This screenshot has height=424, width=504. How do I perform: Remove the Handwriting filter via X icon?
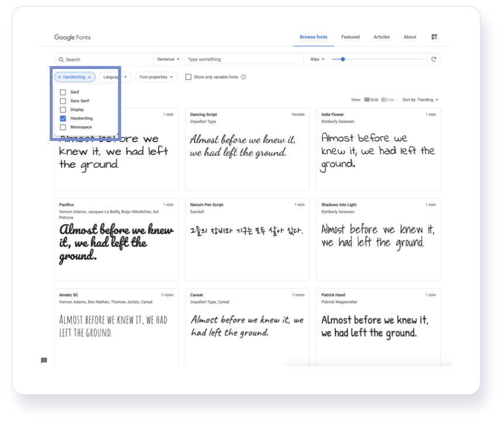(x=60, y=77)
